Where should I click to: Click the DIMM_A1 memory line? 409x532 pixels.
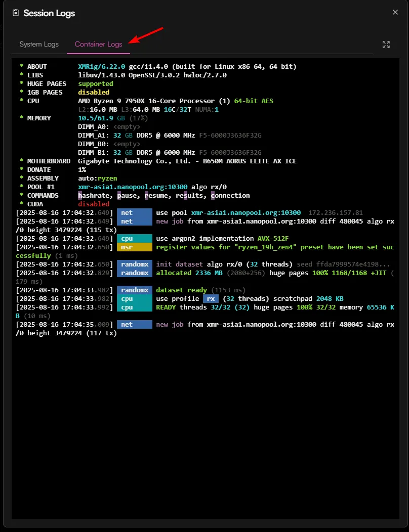pyautogui.click(x=170, y=136)
